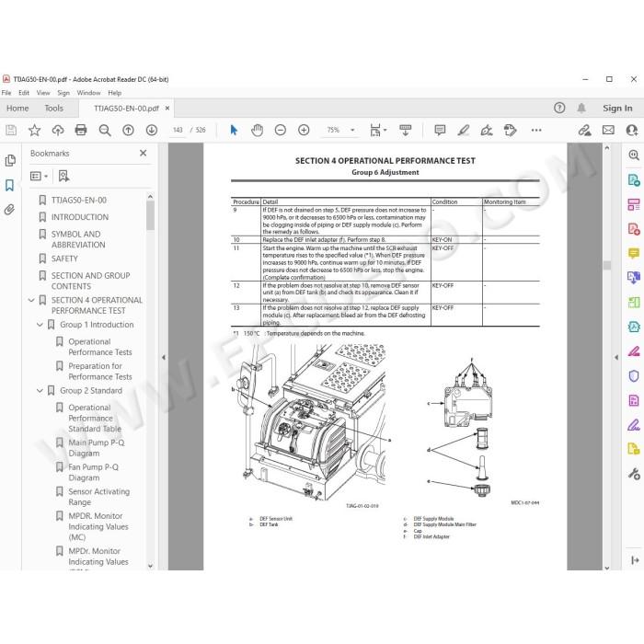Image resolution: width=644 pixels, height=644 pixels.
Task: Switch to the Tools tab
Action: pyautogui.click(x=53, y=109)
